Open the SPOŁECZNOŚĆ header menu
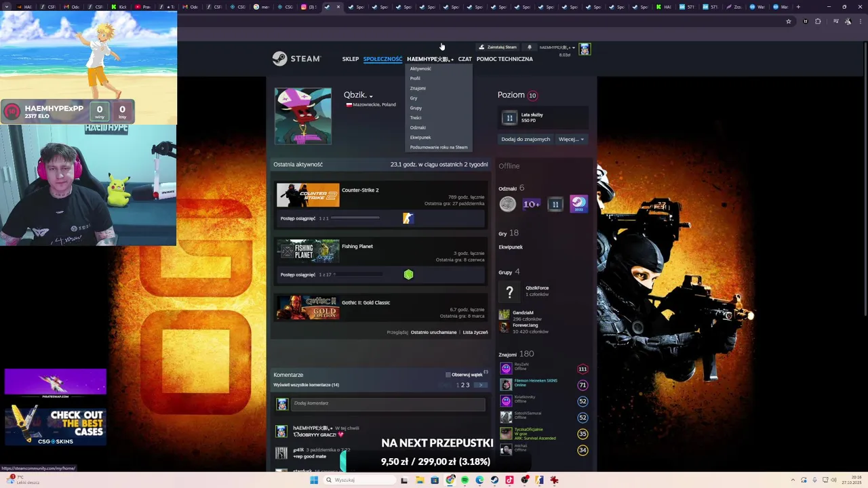 pos(382,59)
